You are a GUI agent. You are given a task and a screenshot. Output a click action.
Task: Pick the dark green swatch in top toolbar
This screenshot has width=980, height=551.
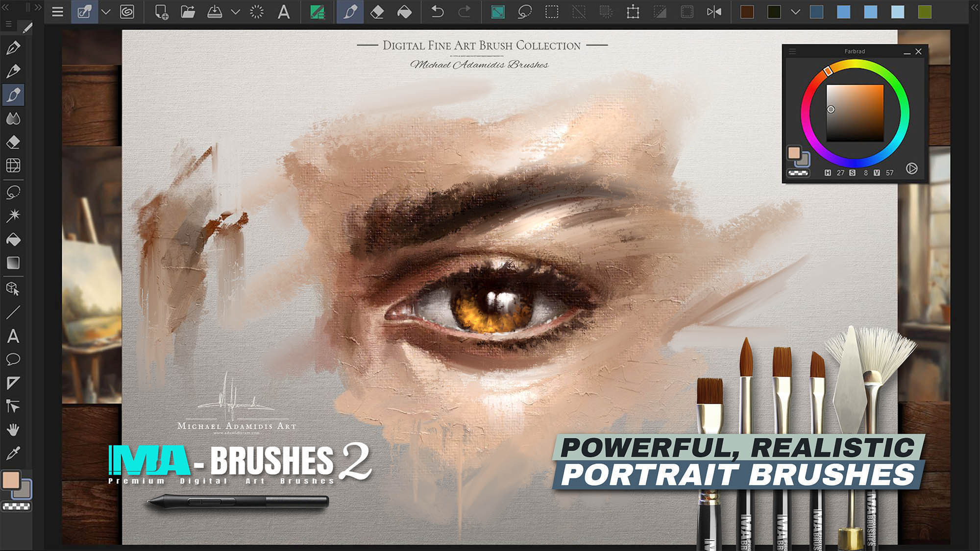click(774, 12)
